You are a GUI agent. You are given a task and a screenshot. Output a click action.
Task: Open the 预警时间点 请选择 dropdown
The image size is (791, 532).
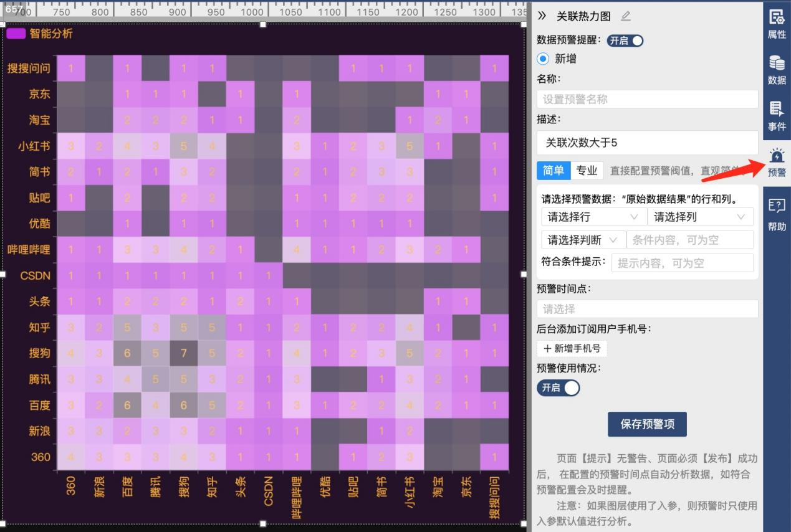pos(647,309)
